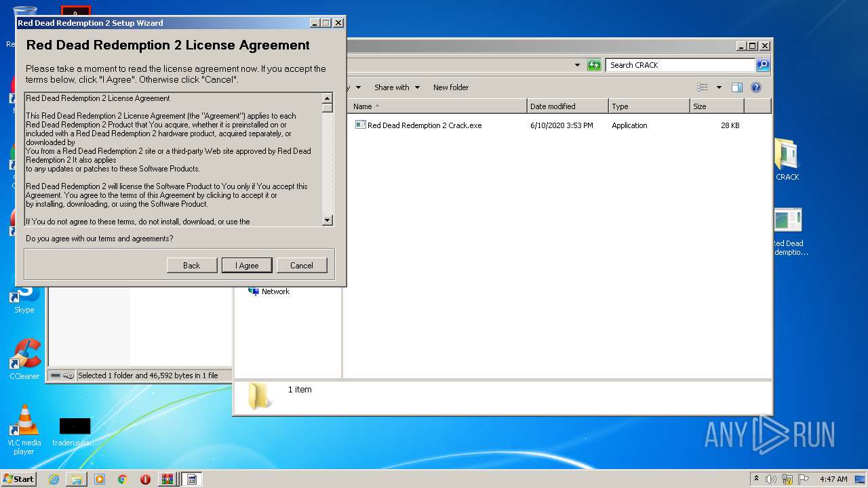Open Windows Explorer from the taskbar
This screenshot has height=488, width=868.
tap(77, 479)
